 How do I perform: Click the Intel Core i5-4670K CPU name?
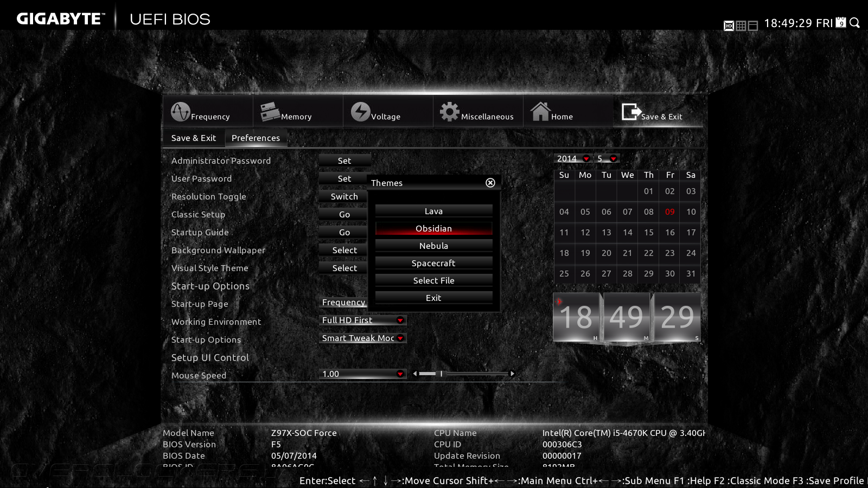tap(624, 433)
